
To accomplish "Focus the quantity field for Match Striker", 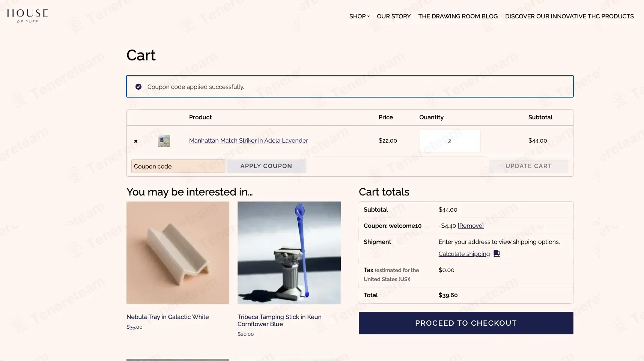I will click(450, 141).
